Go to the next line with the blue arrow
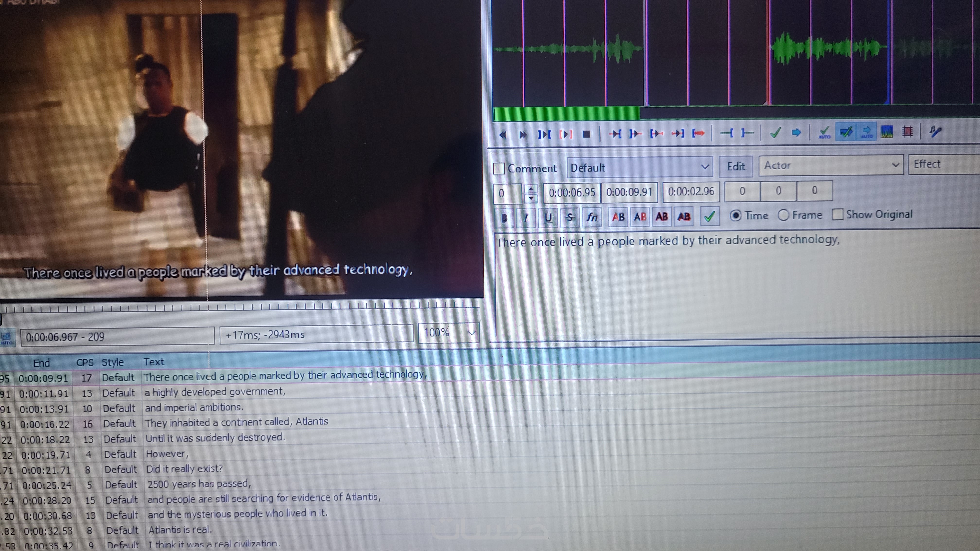Viewport: 980px width, 551px height. point(796,133)
